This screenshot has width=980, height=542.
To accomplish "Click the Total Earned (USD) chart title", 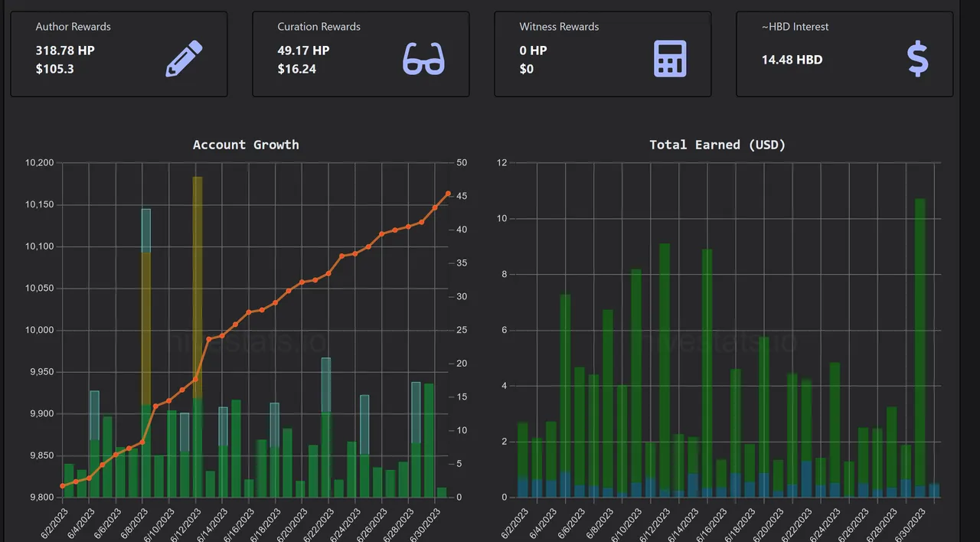I will pyautogui.click(x=717, y=145).
